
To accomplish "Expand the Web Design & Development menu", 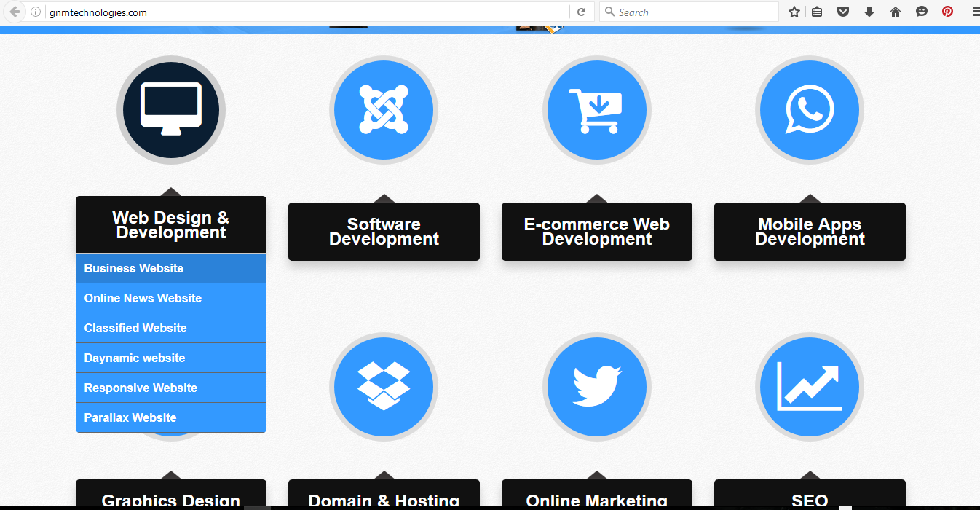I will tap(171, 224).
